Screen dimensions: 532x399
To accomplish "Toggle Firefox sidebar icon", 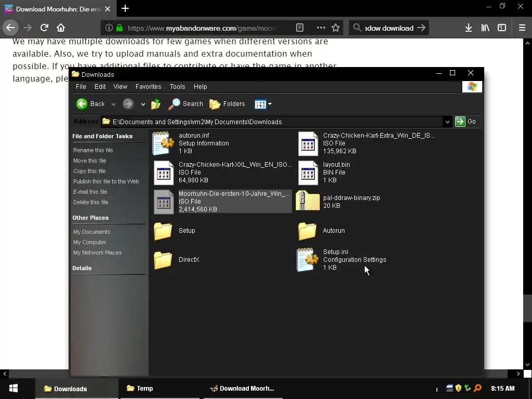I will (502, 28).
